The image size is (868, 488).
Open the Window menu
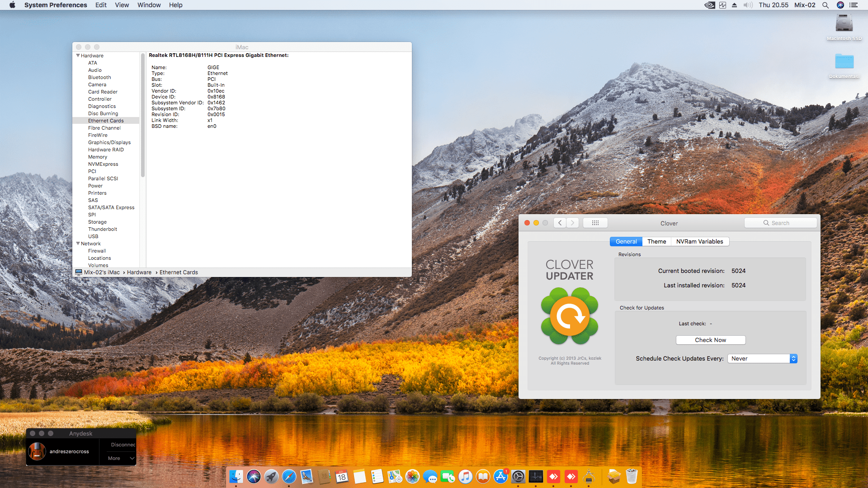tap(149, 5)
